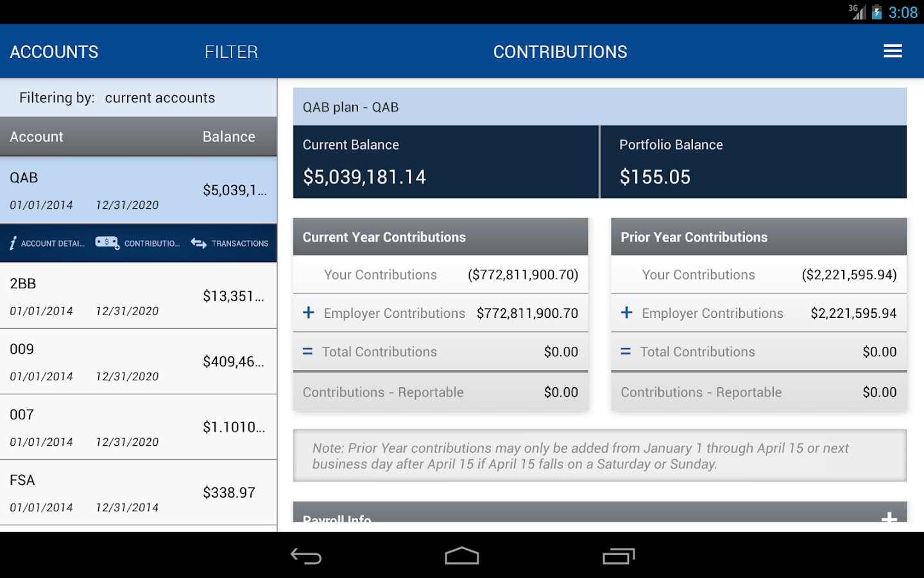This screenshot has height=578, width=924.
Task: Tap the Contributions money icon
Action: point(107,243)
